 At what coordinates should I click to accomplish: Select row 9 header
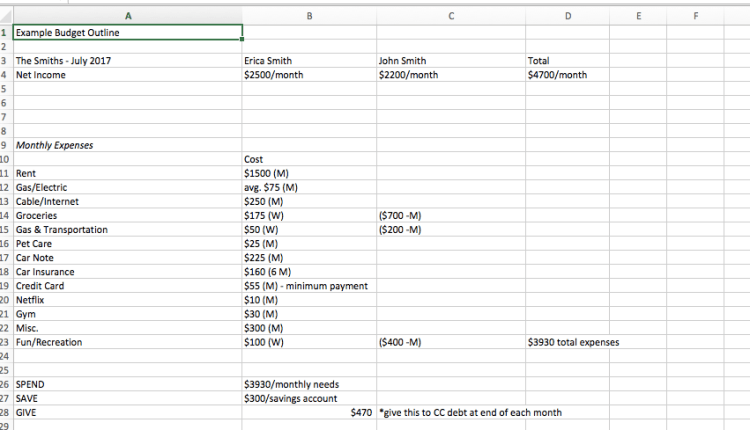[6, 145]
